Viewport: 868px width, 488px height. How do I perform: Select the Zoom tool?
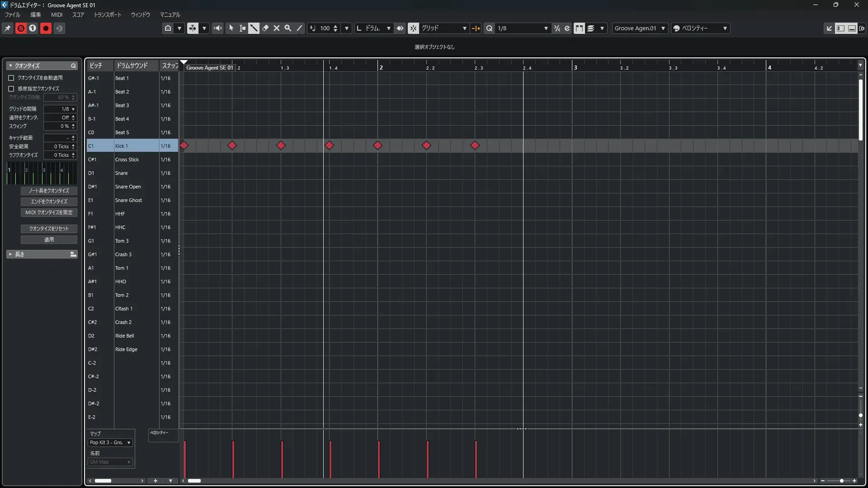coord(288,28)
